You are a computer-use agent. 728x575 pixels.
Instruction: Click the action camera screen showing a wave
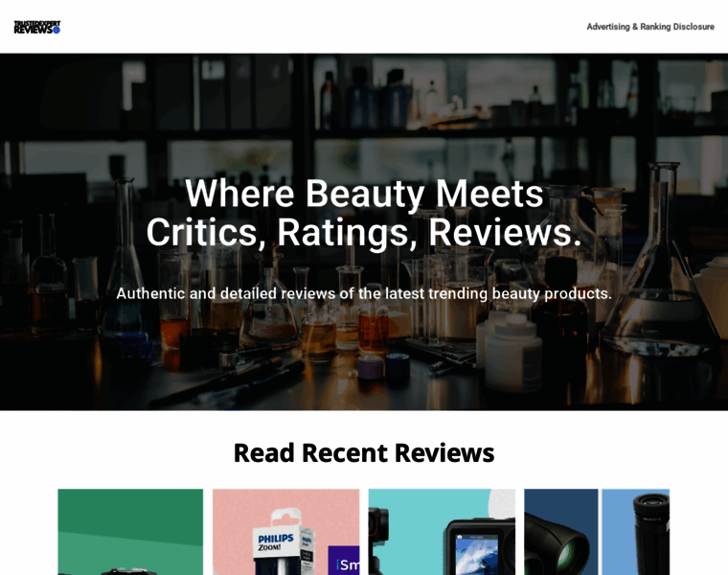pos(477,555)
